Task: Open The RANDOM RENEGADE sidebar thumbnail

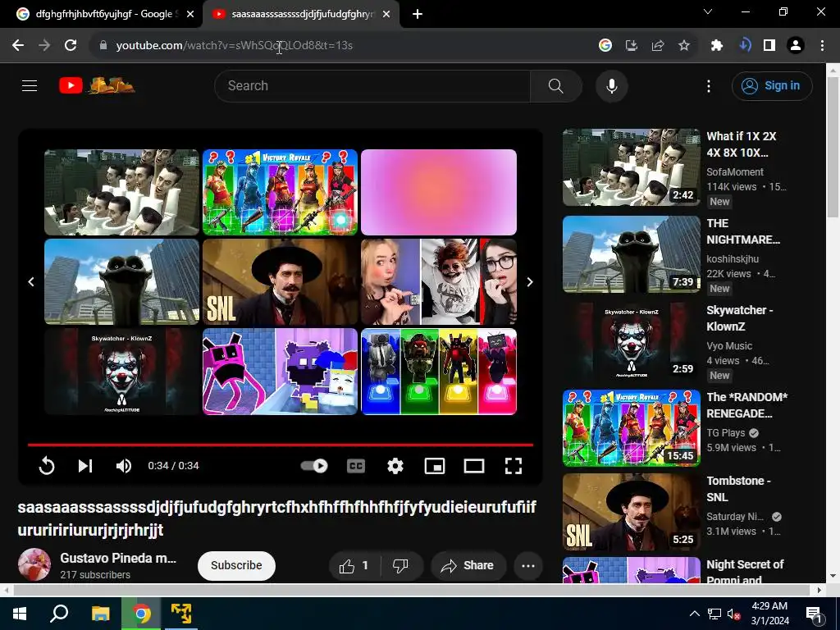Action: [631, 428]
